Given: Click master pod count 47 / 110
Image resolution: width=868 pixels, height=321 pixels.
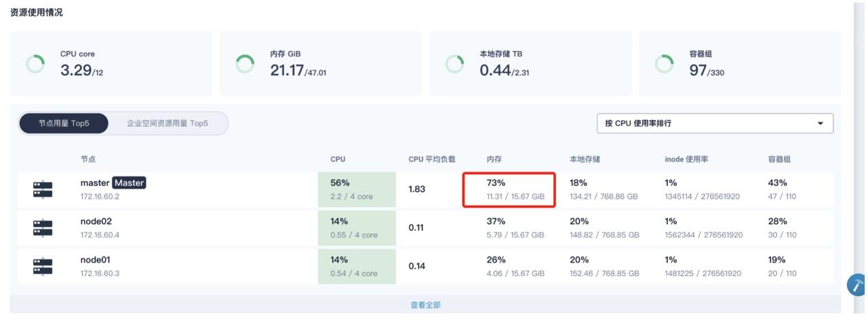Looking at the screenshot, I should (783, 196).
